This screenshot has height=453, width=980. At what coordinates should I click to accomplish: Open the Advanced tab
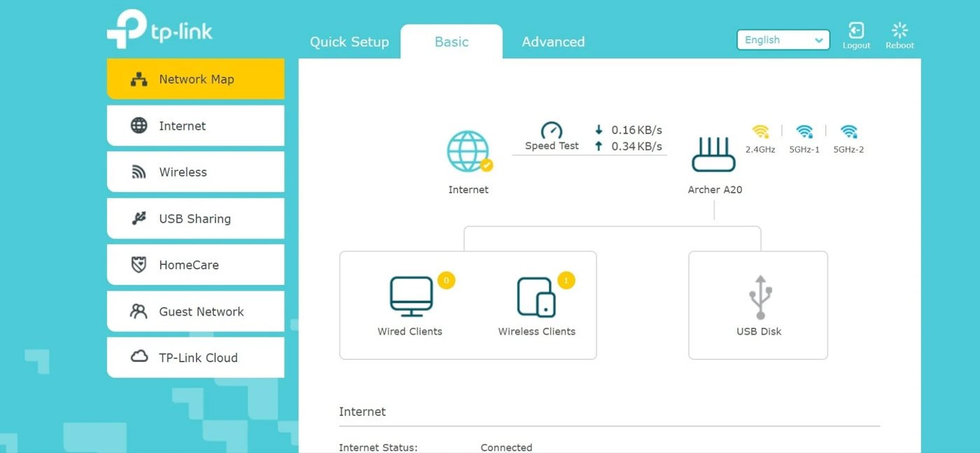click(x=553, y=42)
